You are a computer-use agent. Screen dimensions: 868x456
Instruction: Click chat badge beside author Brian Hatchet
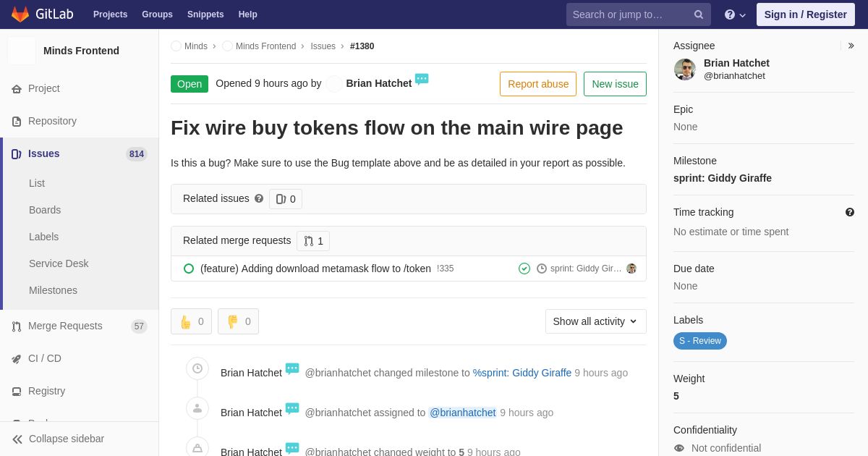point(422,80)
